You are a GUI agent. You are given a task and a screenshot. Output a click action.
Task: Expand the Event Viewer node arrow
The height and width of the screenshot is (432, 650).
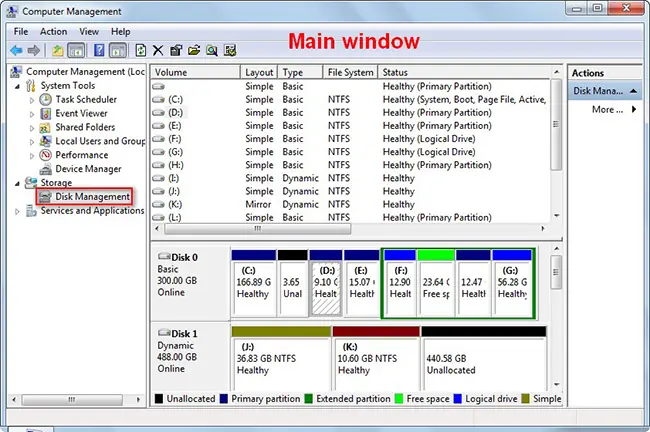(x=32, y=114)
